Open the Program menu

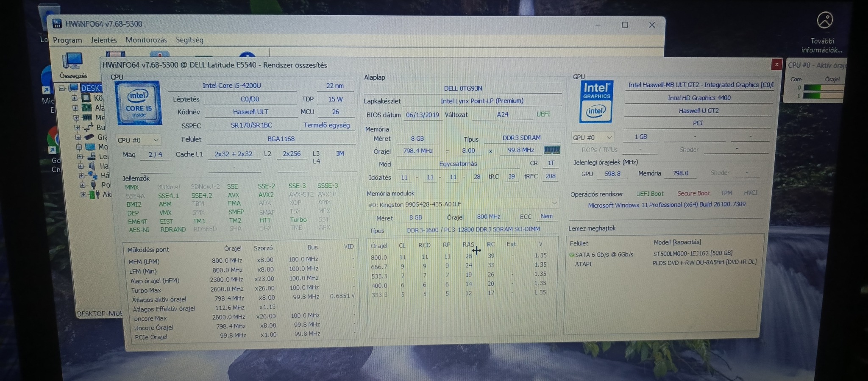pyautogui.click(x=67, y=40)
